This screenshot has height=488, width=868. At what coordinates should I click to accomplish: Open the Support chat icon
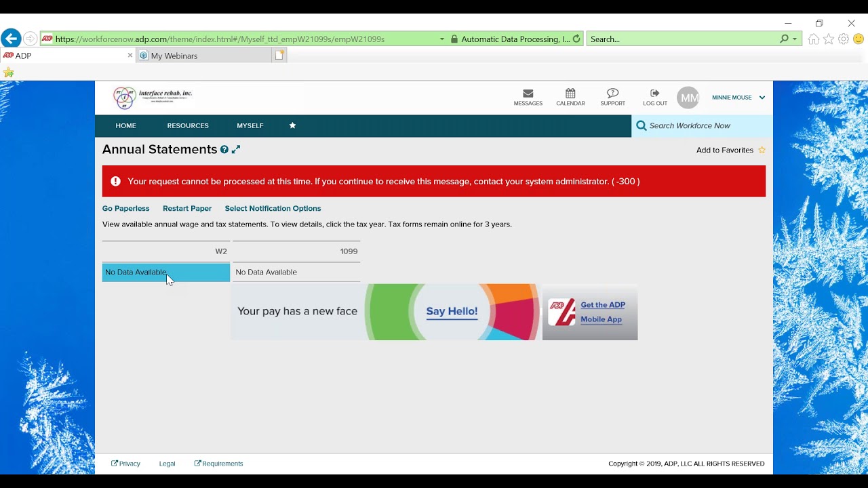pos(612,94)
